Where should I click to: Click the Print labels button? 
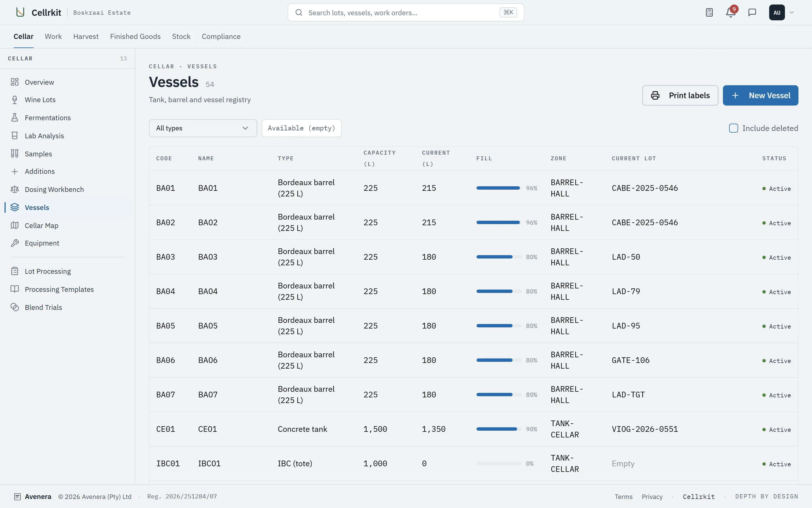tap(680, 95)
